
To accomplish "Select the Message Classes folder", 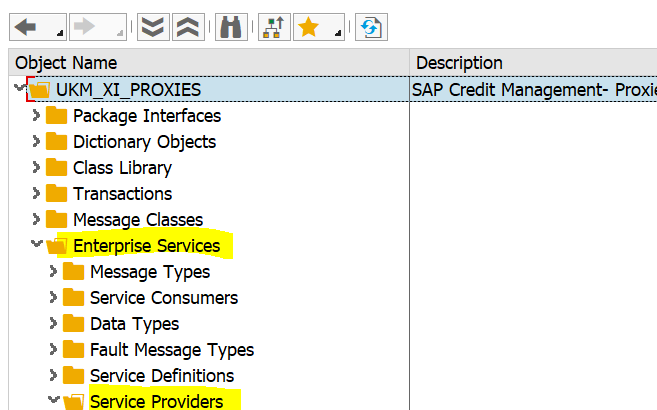I will point(137,219).
